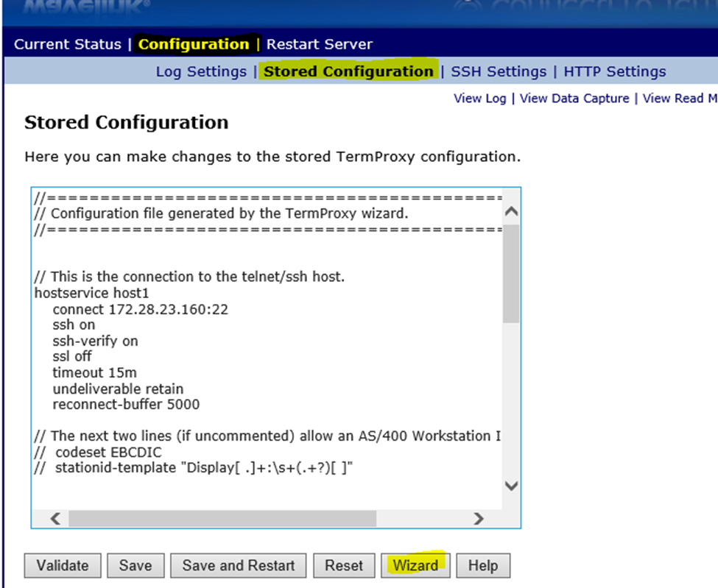Select the Configuration menu item
Image resolution: width=718 pixels, height=588 pixels.
tap(193, 44)
